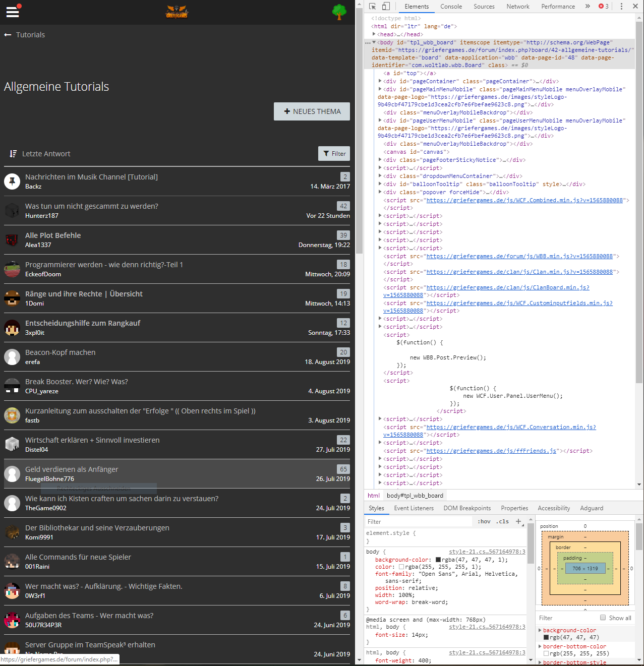Toggle the device toolbar icon

tap(386, 7)
